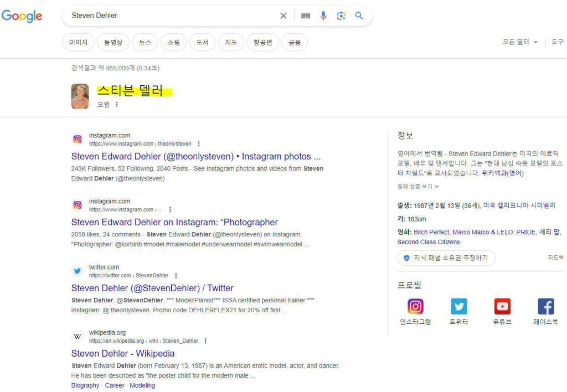The image size is (567, 392).
Task: Expand the 모든 필터 dropdown
Action: point(519,42)
